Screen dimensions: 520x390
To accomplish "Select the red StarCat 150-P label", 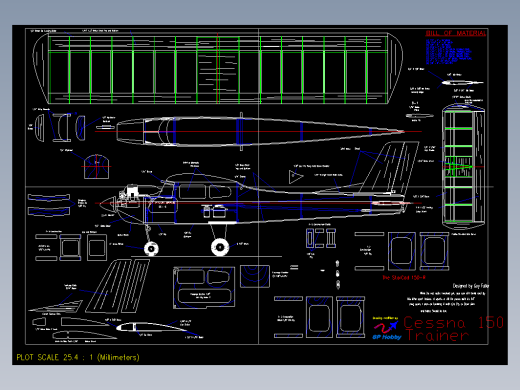I will click(x=404, y=277).
